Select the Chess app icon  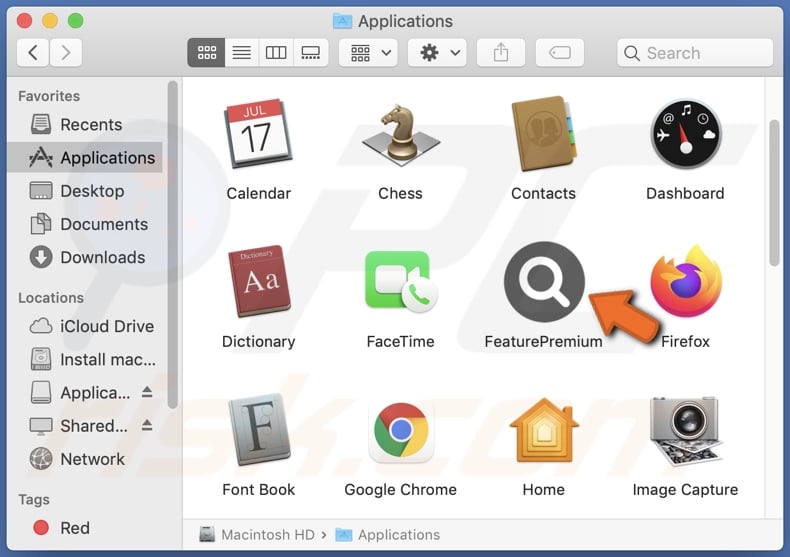(x=401, y=134)
